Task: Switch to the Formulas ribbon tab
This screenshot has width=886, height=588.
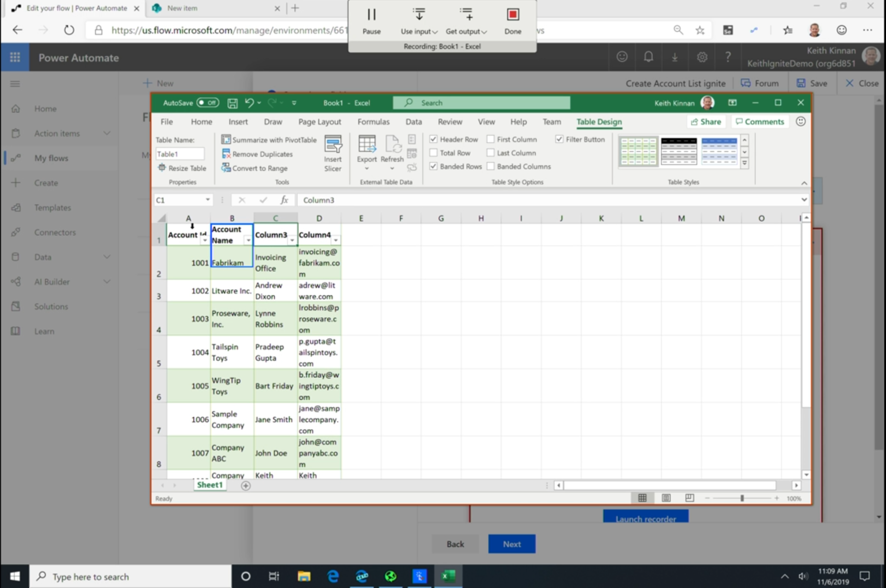Action: point(373,121)
